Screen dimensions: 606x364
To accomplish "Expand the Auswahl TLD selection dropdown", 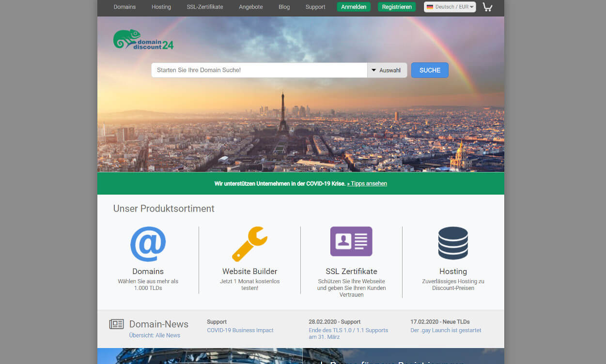I will coord(387,70).
